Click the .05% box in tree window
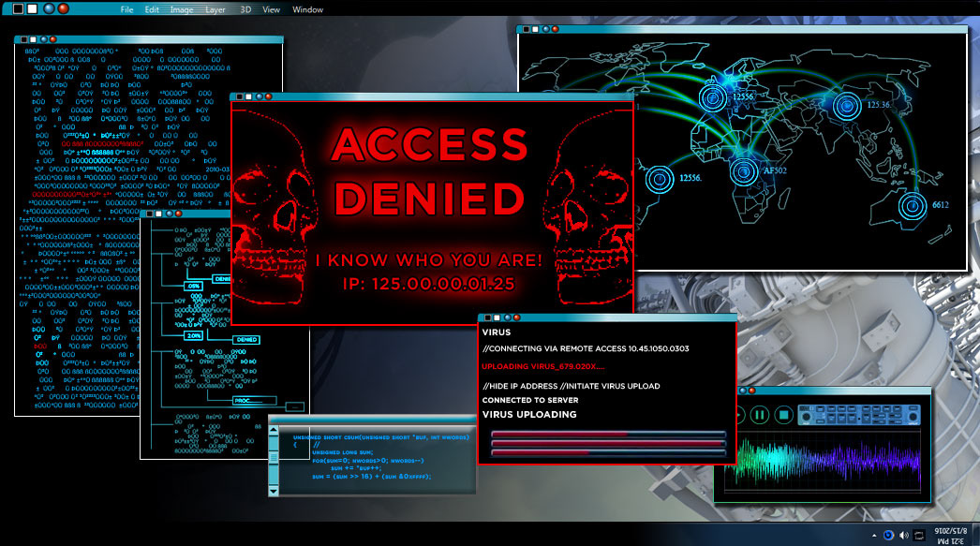Screen dimensions: 980x546 tap(193, 287)
